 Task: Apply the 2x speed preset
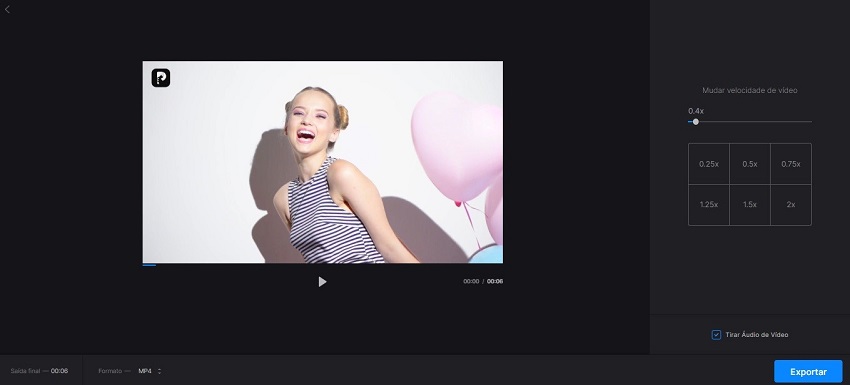point(791,205)
